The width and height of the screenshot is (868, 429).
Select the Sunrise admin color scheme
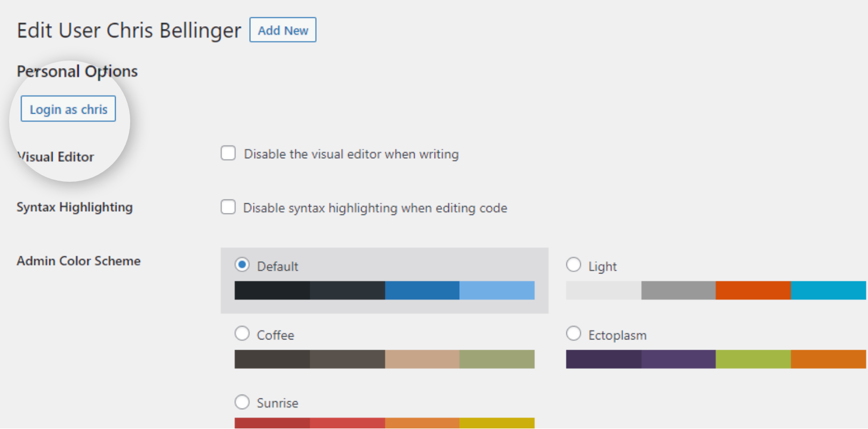(x=242, y=402)
